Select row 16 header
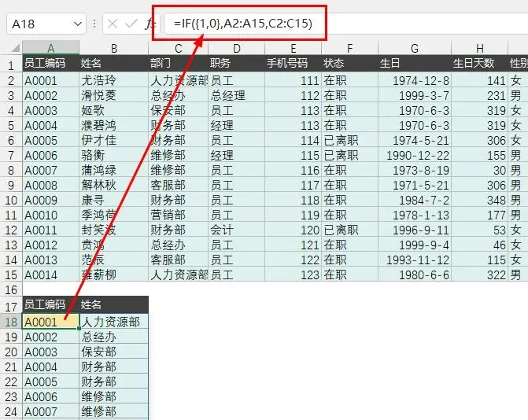This screenshot has width=528, height=420. [11, 289]
